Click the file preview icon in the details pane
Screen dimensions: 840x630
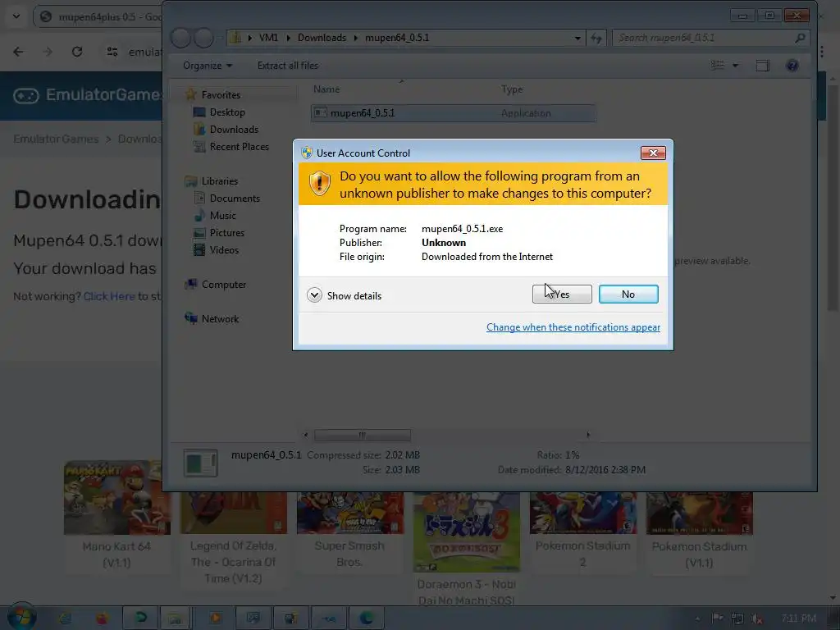201,463
